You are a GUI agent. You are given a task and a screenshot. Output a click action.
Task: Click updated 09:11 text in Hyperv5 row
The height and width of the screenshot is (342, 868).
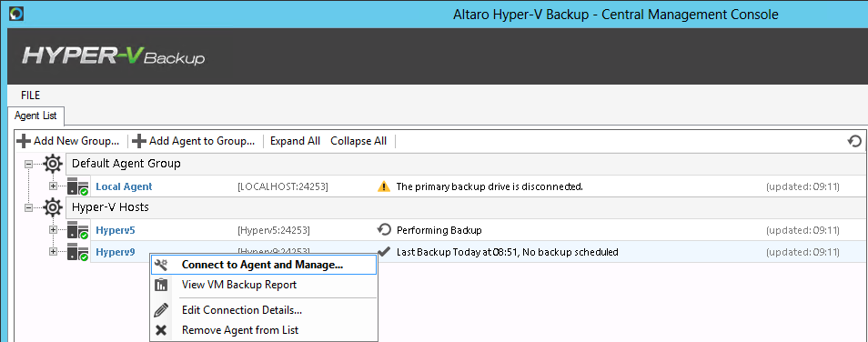click(x=802, y=230)
